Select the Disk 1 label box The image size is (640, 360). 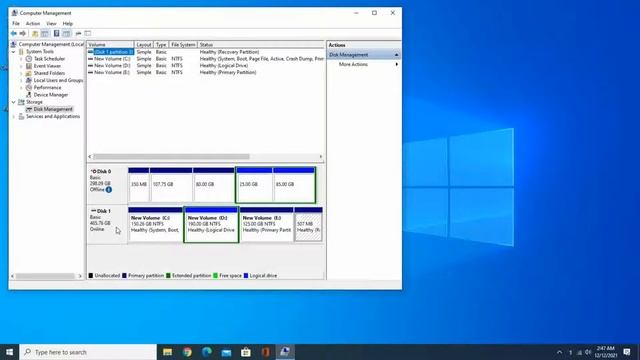coord(107,224)
